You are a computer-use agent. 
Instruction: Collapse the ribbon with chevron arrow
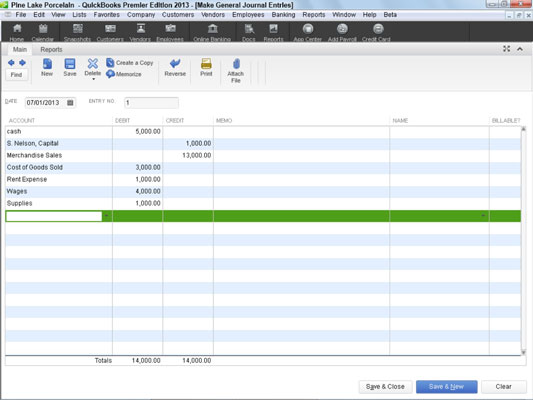tap(520, 49)
